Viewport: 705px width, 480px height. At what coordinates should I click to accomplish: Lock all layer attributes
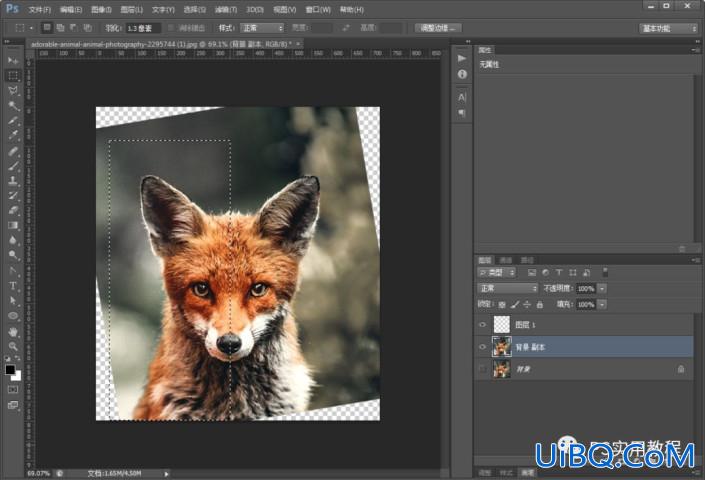point(540,305)
